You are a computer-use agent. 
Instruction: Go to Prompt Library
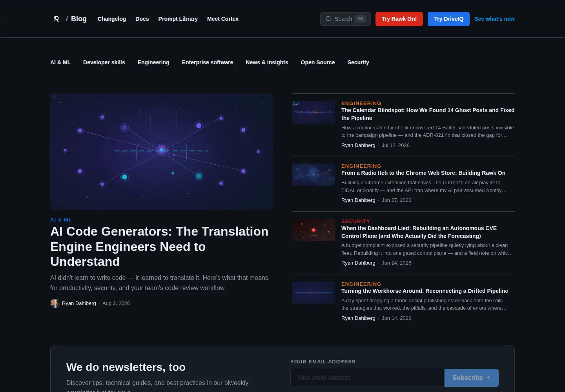tap(178, 19)
